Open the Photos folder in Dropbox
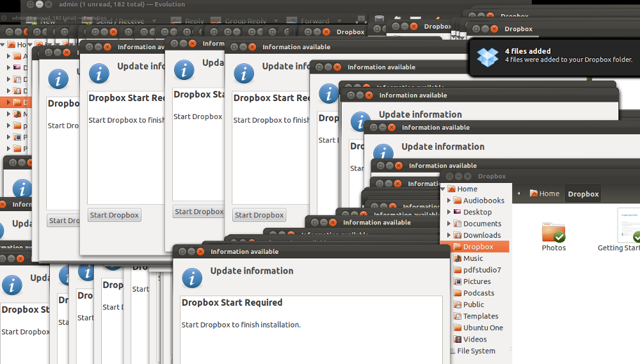This screenshot has width=640, height=364. pos(554,233)
